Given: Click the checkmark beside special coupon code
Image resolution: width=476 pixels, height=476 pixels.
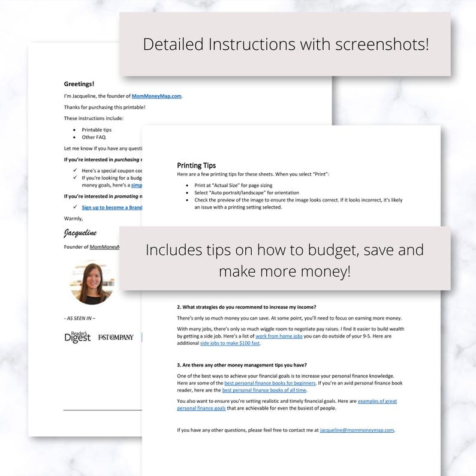Looking at the screenshot, I should (75, 170).
